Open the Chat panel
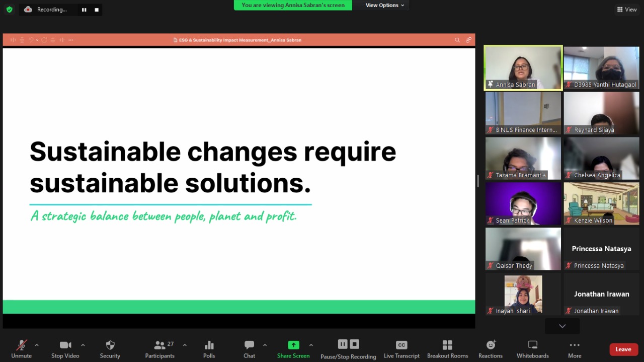The height and width of the screenshot is (362, 644). point(249,349)
